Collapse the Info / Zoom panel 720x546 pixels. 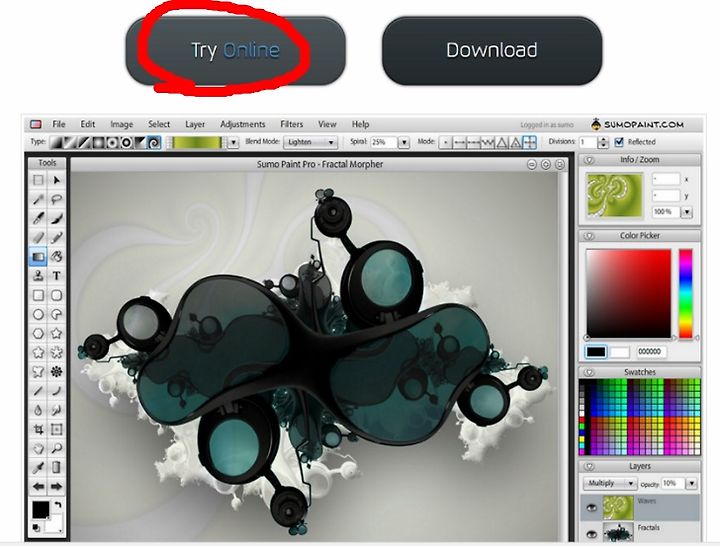click(x=590, y=160)
